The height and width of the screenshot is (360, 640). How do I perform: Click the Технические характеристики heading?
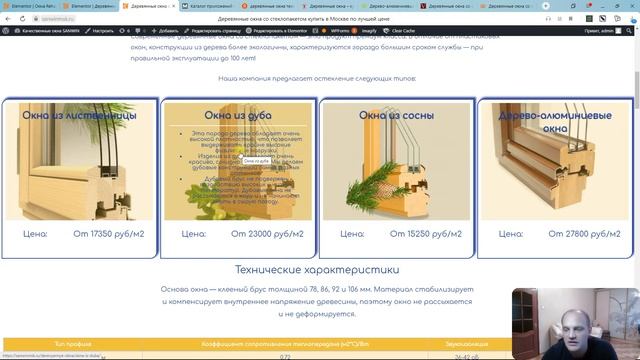tap(317, 270)
